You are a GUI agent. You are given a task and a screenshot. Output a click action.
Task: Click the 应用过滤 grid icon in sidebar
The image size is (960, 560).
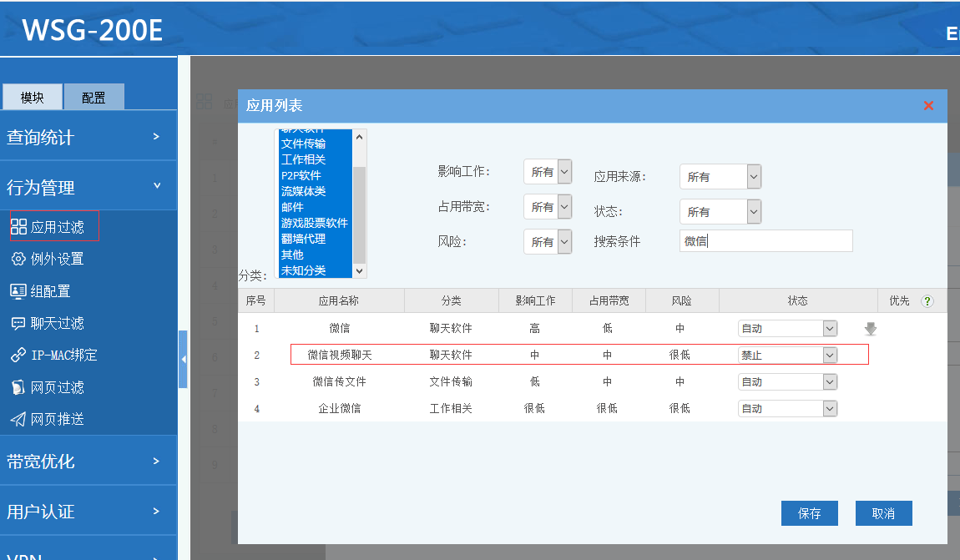tap(18, 227)
